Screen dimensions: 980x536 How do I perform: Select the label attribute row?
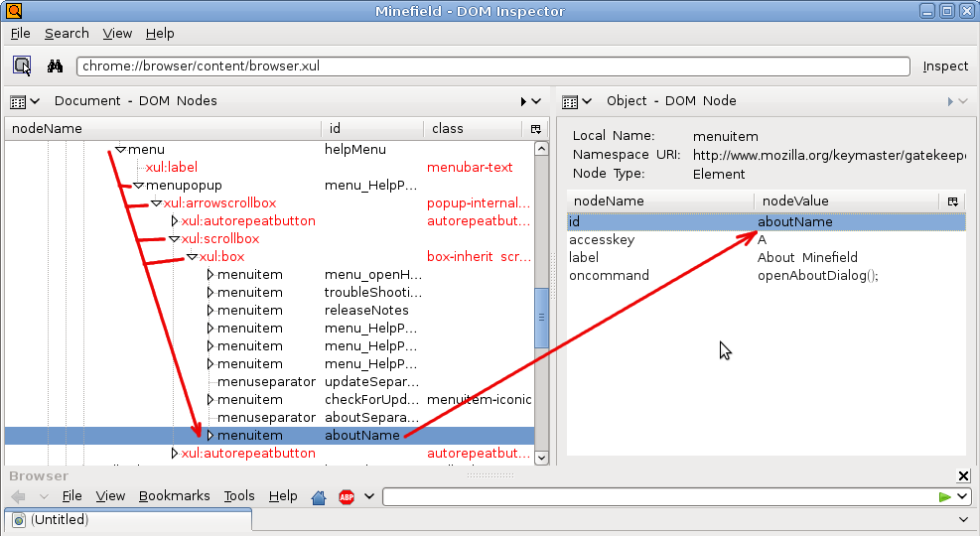point(767,257)
